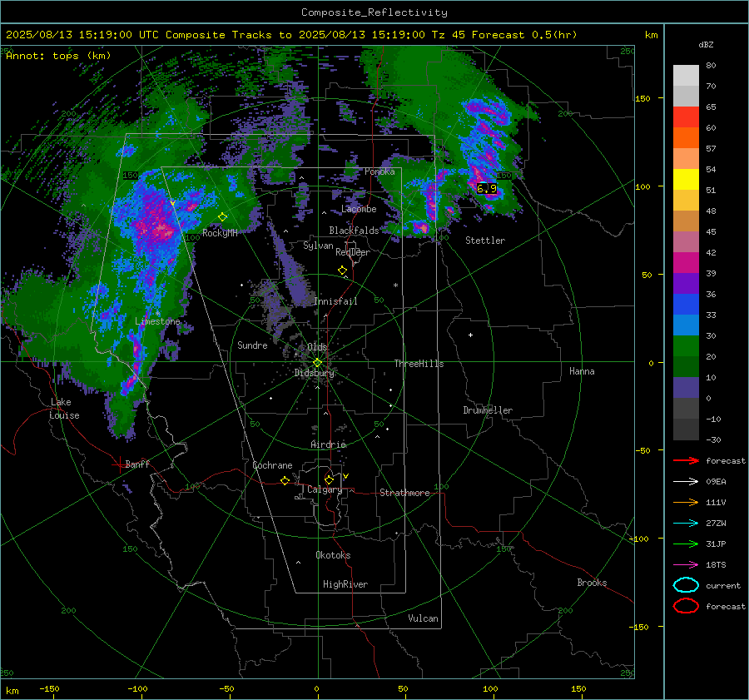Click the Okotoks city label
This screenshot has height=700, width=749.
[333, 555]
